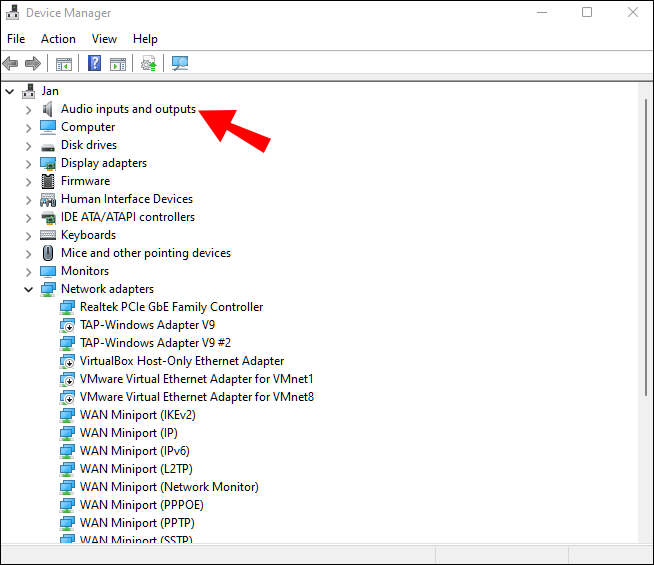
Task: Click the IDE ATA/ATAPI controllers icon
Action: point(48,218)
